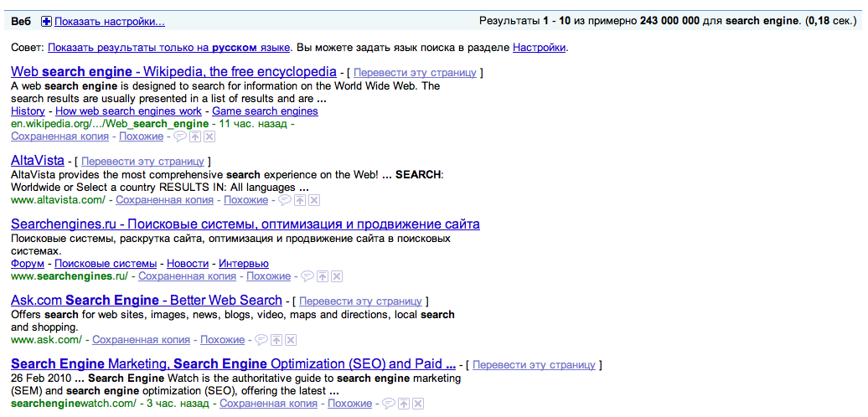Promote the Wikipedia result with the up-arrow icon
This screenshot has height=417, width=868.
pyautogui.click(x=195, y=136)
